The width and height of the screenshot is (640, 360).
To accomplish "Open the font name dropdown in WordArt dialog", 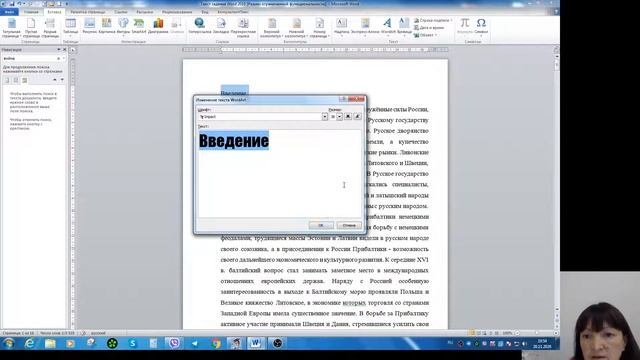I will click(x=324, y=117).
